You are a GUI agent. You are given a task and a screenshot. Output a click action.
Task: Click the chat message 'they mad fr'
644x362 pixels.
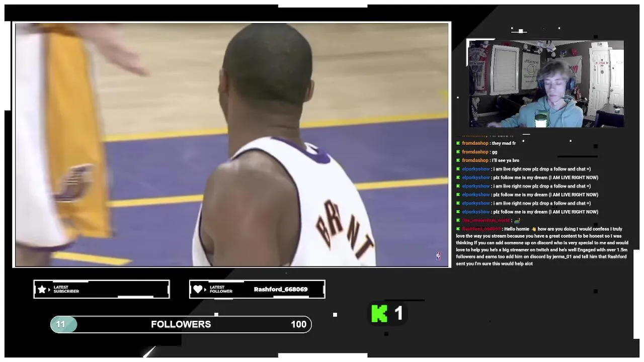(x=504, y=143)
